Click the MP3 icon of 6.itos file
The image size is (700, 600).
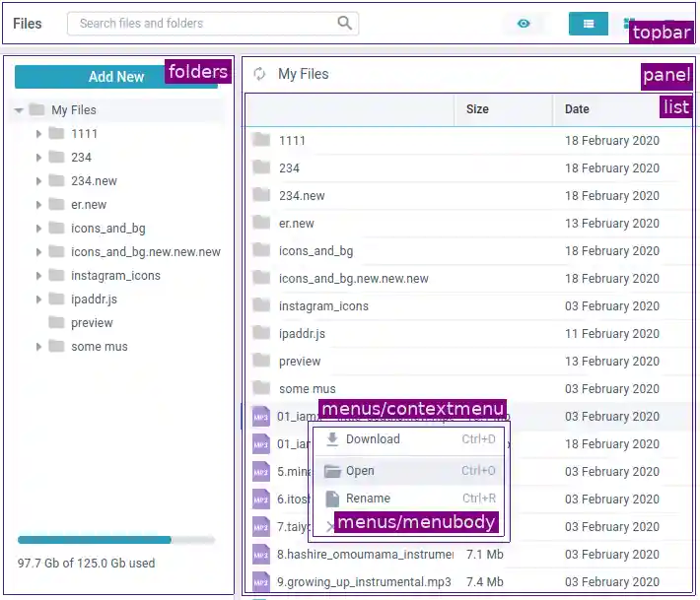(260, 500)
